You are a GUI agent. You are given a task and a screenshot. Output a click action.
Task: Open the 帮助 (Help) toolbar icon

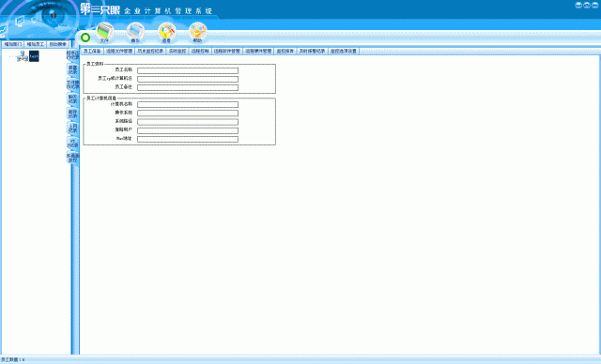click(x=197, y=32)
